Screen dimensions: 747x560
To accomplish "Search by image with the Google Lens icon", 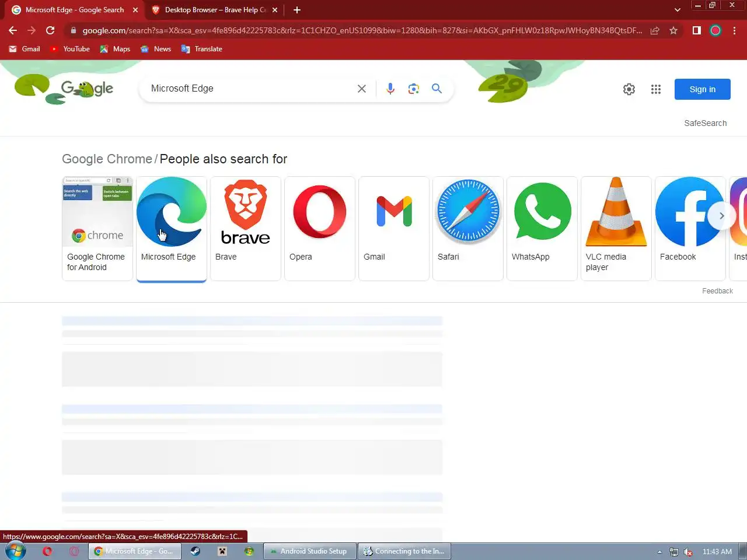I will (414, 89).
